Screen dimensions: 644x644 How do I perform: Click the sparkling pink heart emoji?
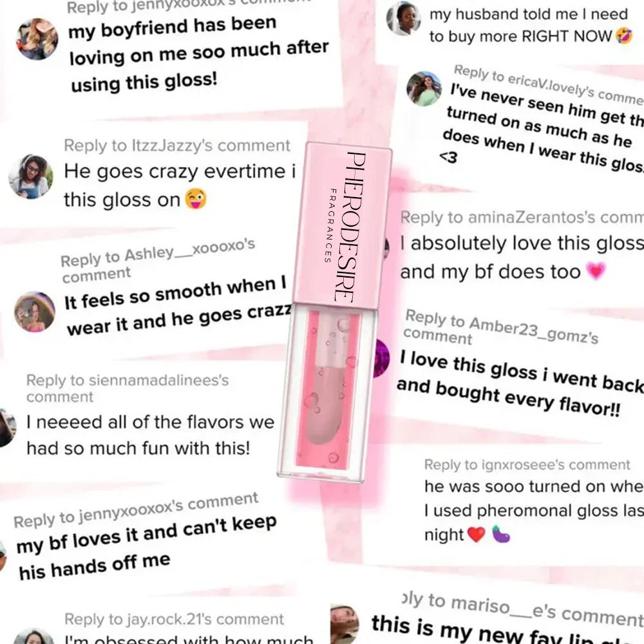(596, 271)
